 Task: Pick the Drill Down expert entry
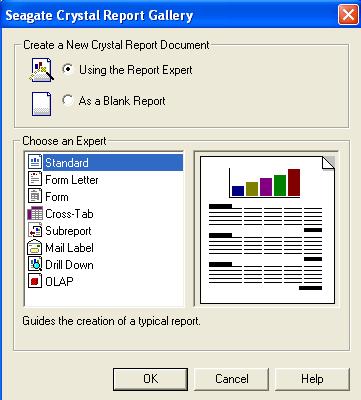tap(69, 265)
